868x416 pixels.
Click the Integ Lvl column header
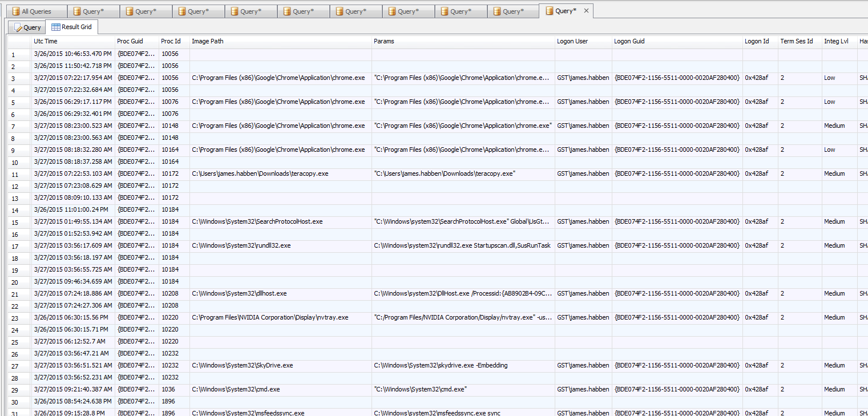pos(839,41)
